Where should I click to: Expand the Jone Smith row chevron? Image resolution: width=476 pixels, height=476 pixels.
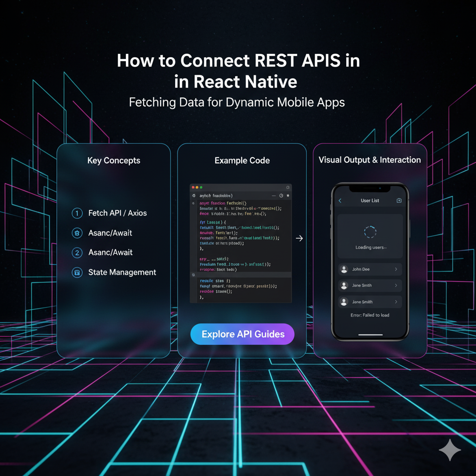pyautogui.click(x=397, y=302)
